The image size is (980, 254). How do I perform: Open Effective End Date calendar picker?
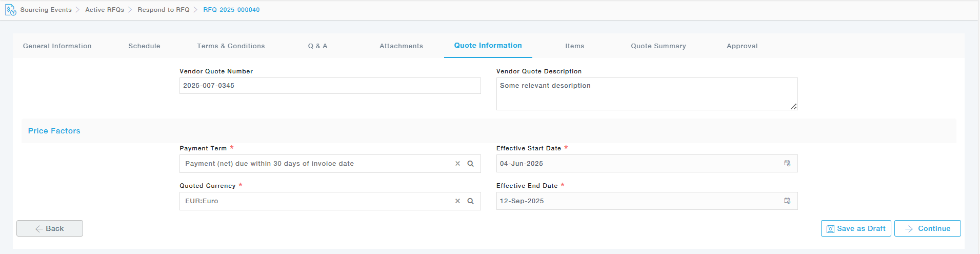tap(787, 201)
